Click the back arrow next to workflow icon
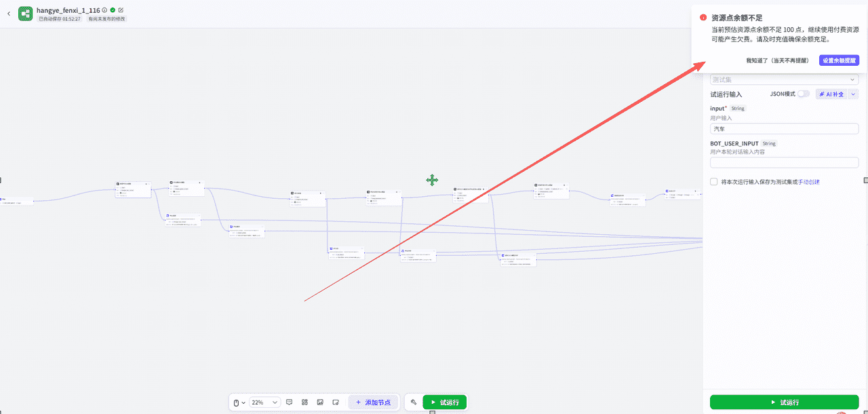The image size is (868, 414). [9, 13]
